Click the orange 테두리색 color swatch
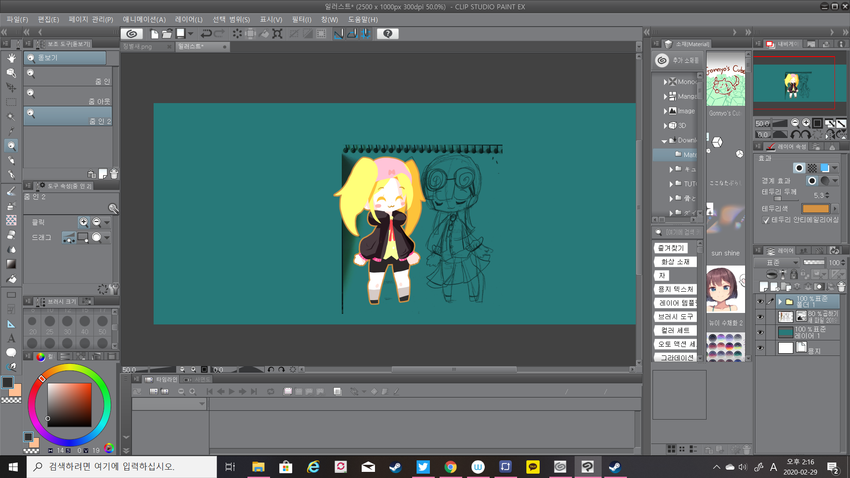The height and width of the screenshot is (478, 850). click(815, 208)
